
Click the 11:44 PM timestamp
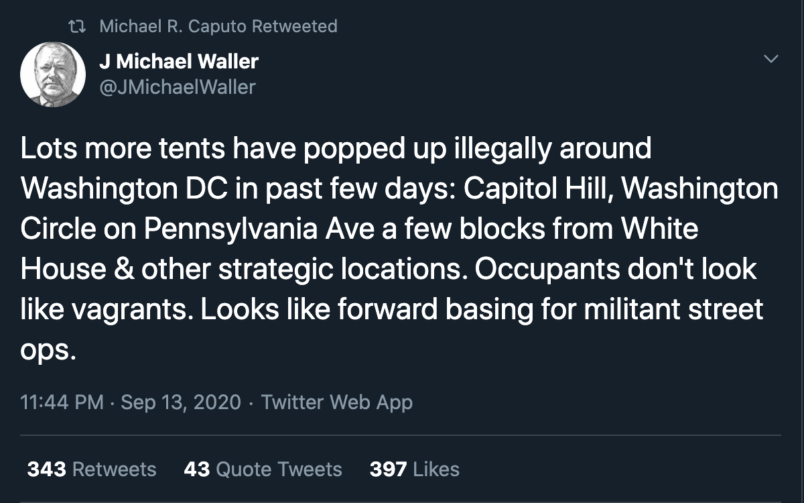point(62,403)
